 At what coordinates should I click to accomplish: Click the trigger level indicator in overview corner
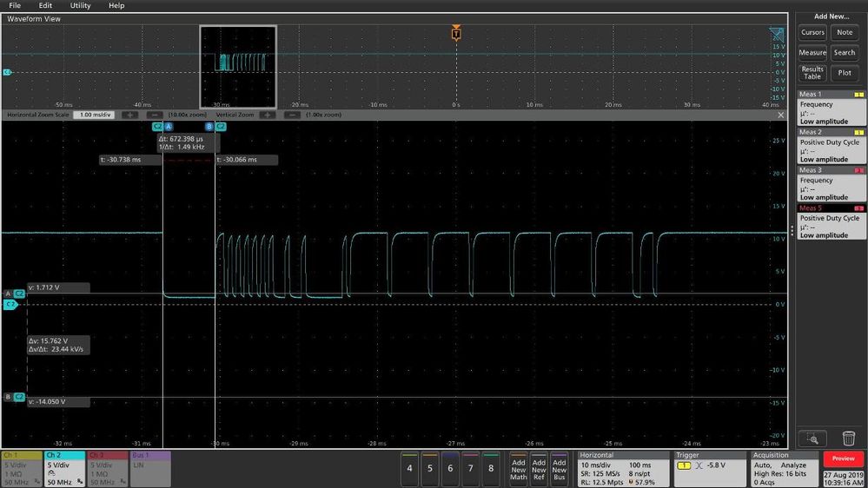pos(777,35)
